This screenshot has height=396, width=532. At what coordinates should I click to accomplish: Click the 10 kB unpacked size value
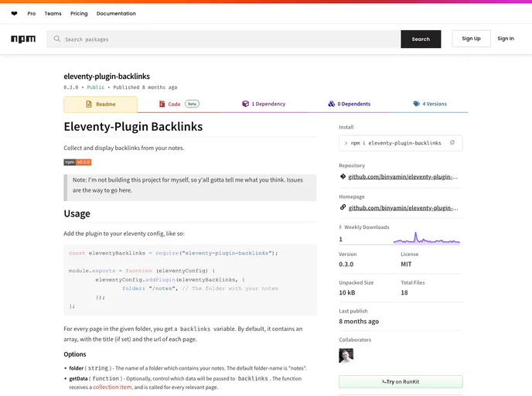tap(347, 292)
